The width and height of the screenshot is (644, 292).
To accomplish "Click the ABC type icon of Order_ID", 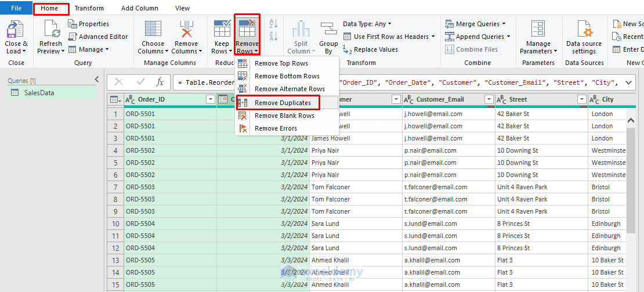I will [130, 99].
